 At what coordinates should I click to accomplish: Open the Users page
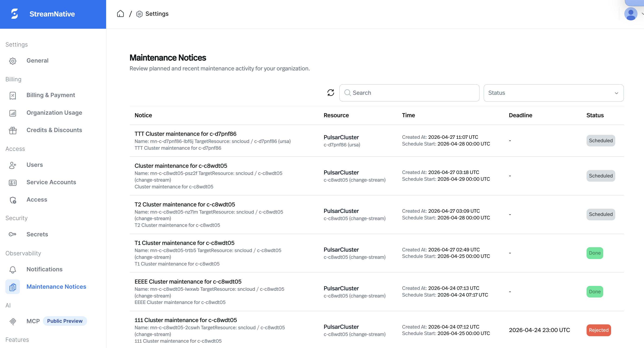point(35,165)
